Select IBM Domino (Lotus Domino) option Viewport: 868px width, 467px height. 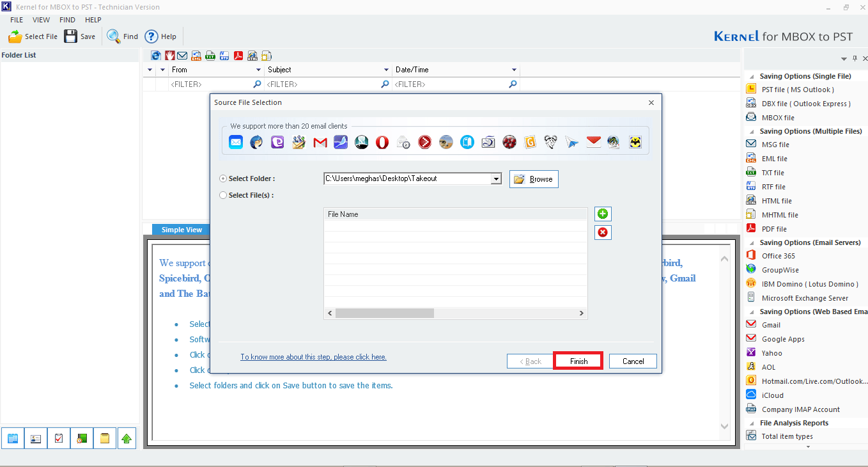[802, 284]
